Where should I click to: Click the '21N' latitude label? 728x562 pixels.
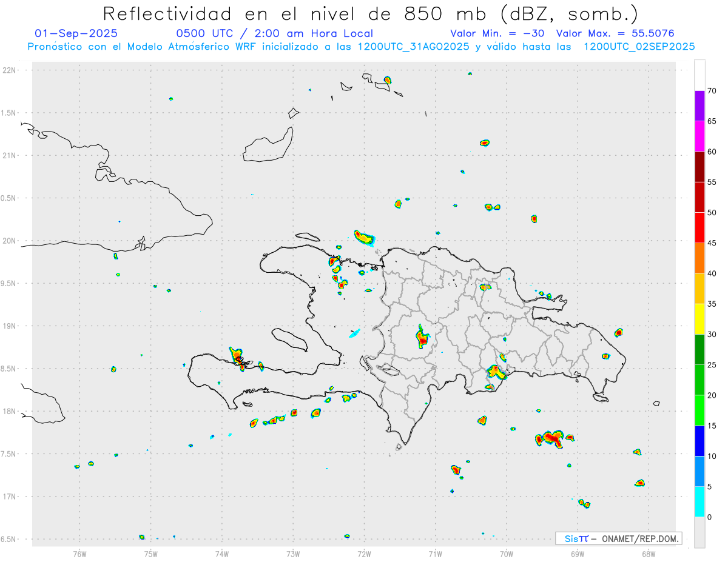[10, 155]
